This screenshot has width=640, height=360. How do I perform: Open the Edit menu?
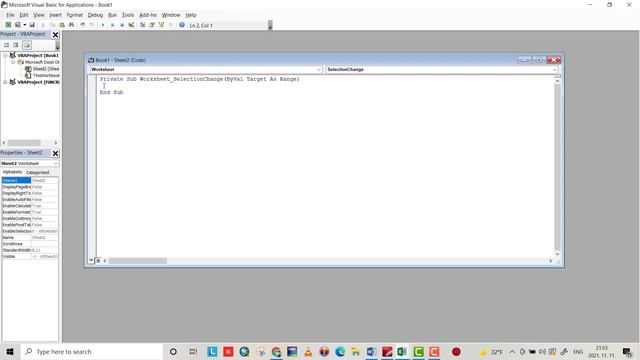(24, 15)
